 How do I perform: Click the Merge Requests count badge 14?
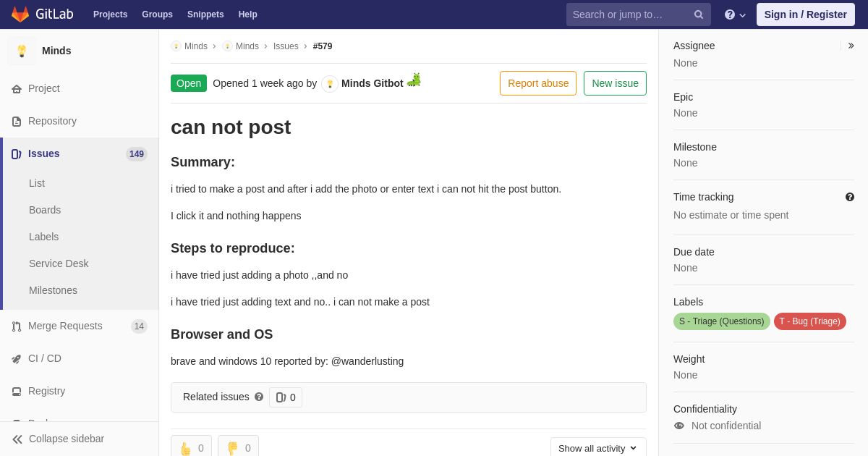139,326
